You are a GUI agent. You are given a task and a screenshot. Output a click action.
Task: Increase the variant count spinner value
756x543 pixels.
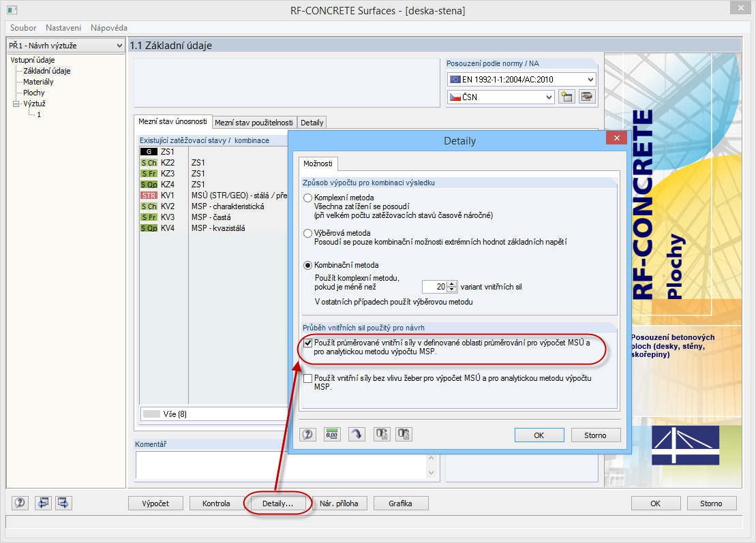point(452,284)
